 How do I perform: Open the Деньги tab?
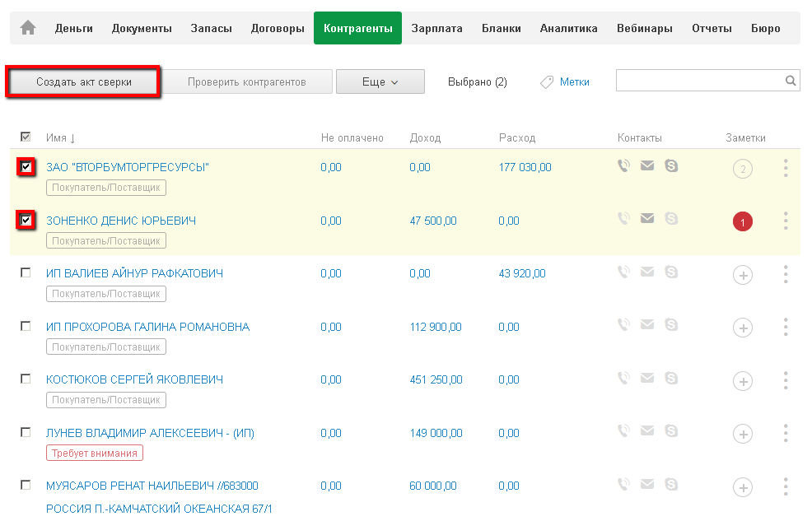74,28
